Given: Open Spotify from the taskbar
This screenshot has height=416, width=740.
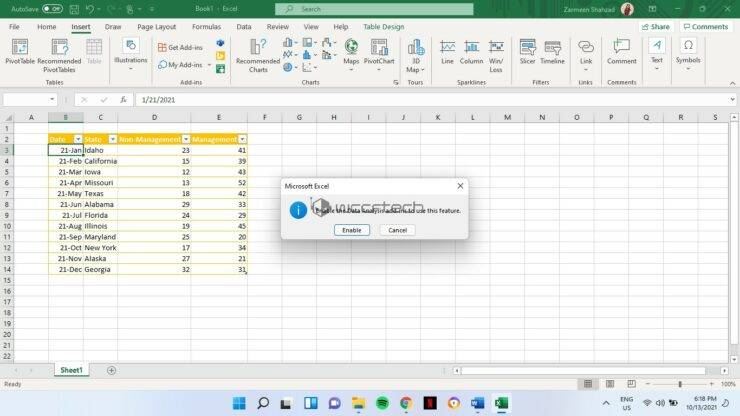Looking at the screenshot, I should [382, 403].
